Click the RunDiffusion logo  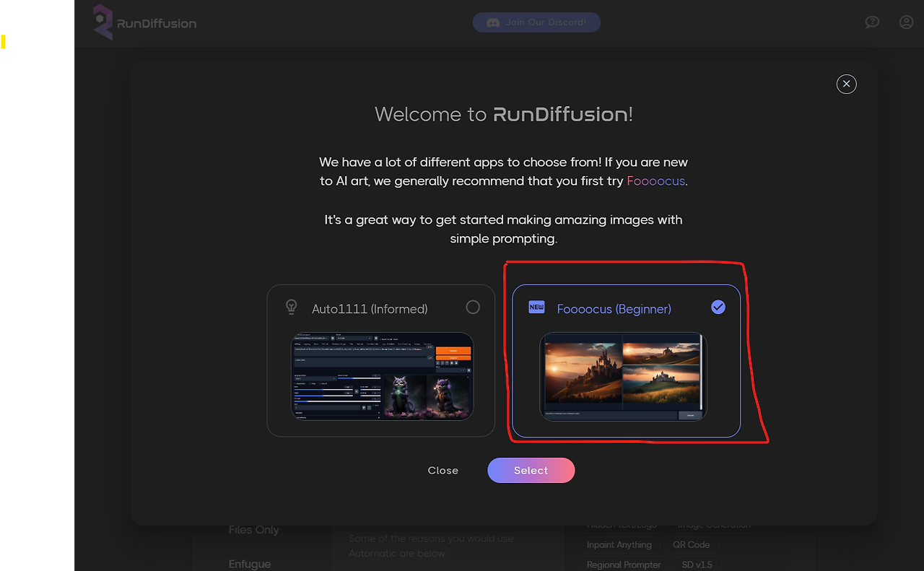tap(144, 22)
